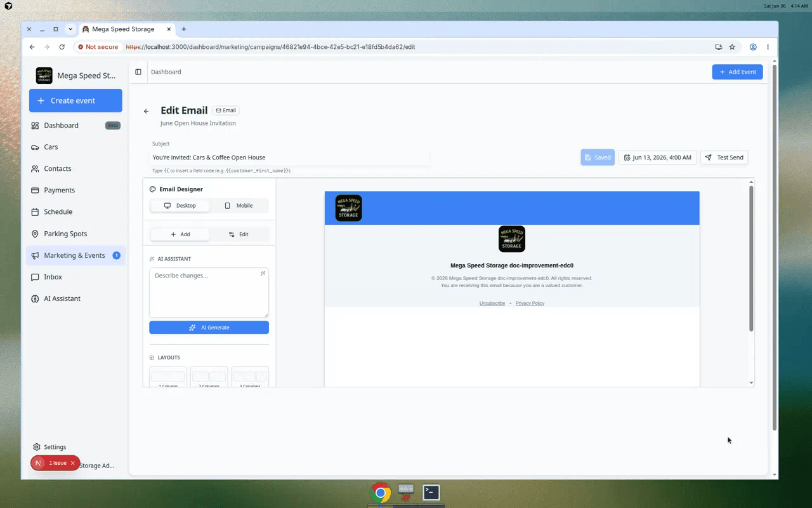Select the Edit tab in designer

pos(239,234)
